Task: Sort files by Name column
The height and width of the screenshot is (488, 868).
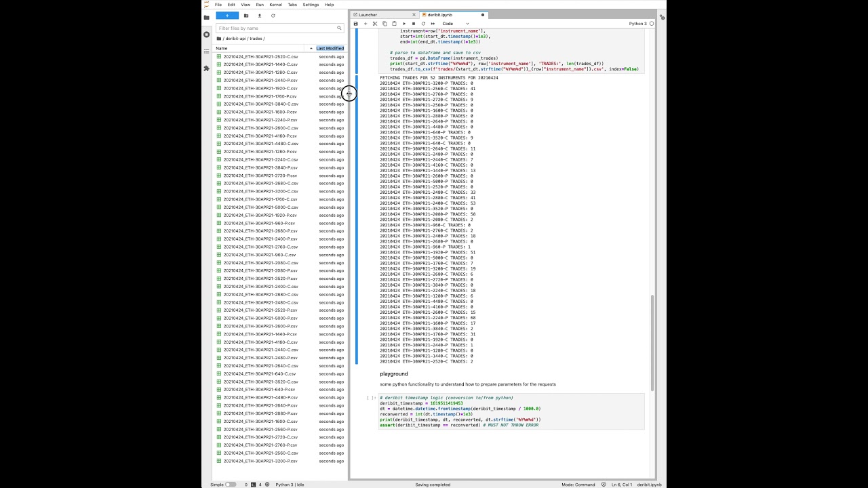Action: [221, 48]
